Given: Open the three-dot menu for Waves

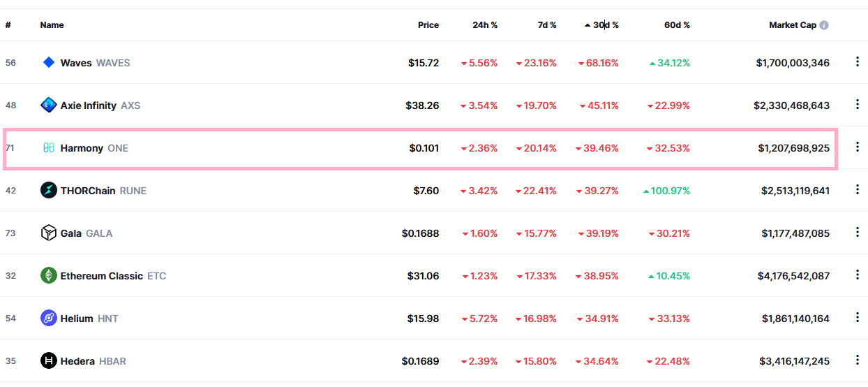Looking at the screenshot, I should 858,62.
